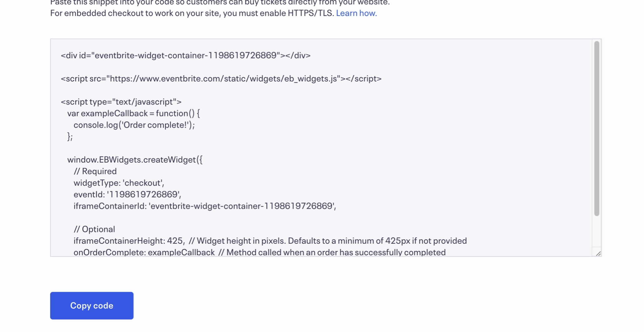Image resolution: width=644 pixels, height=332 pixels.
Task: Click the // Required comment line
Action: pyautogui.click(x=95, y=171)
